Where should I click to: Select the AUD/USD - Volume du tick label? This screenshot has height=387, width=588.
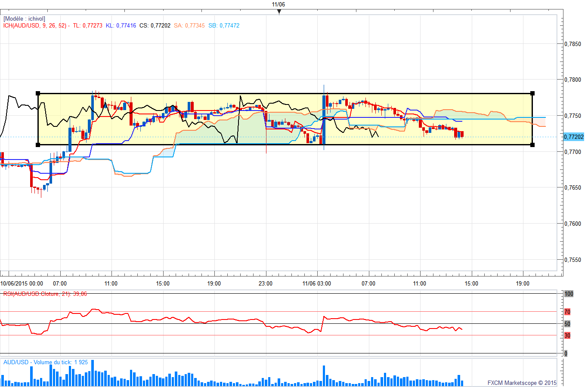(46, 362)
